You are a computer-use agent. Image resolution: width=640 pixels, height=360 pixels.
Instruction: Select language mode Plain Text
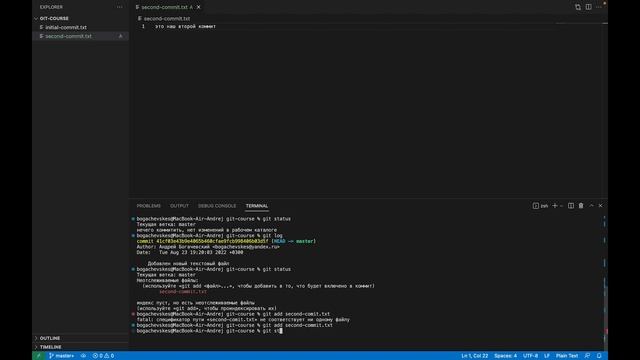[x=567, y=356]
